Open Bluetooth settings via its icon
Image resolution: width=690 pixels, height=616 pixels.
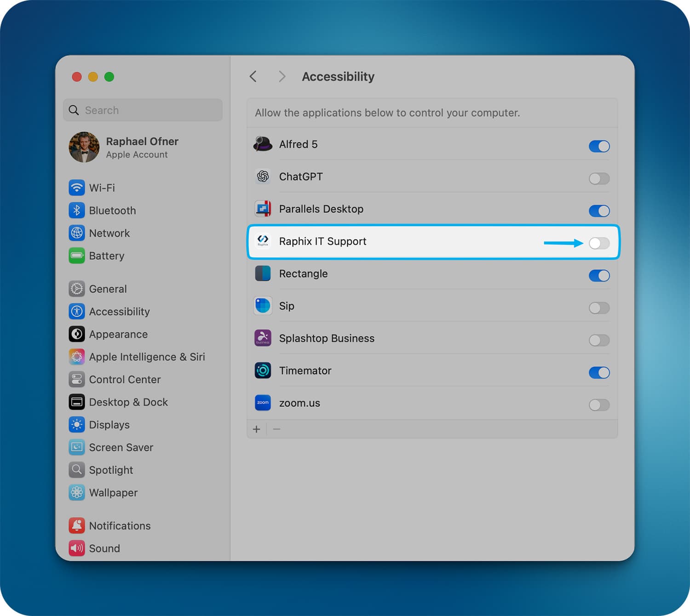(x=77, y=211)
